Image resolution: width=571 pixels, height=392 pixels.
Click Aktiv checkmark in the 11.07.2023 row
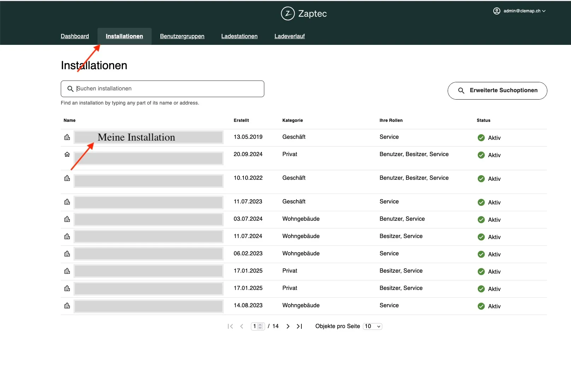coord(481,202)
